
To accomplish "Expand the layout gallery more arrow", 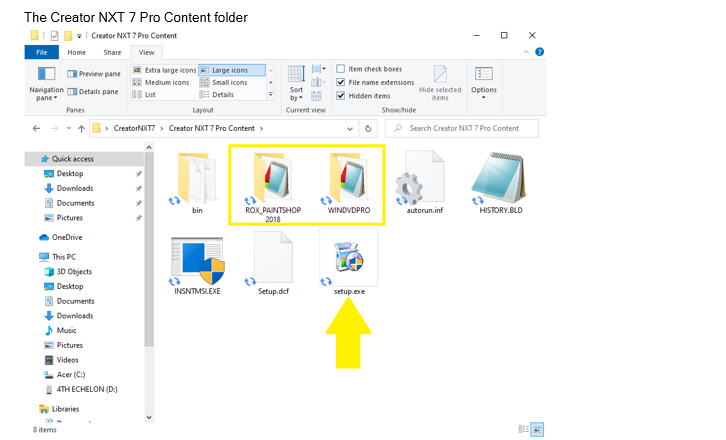I will (271, 94).
